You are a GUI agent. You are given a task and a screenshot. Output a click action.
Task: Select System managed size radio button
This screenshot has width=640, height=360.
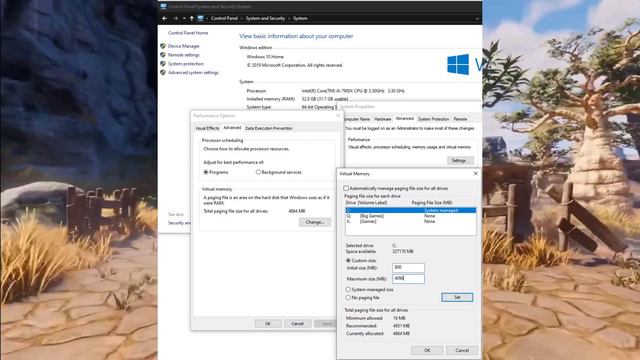(x=348, y=289)
